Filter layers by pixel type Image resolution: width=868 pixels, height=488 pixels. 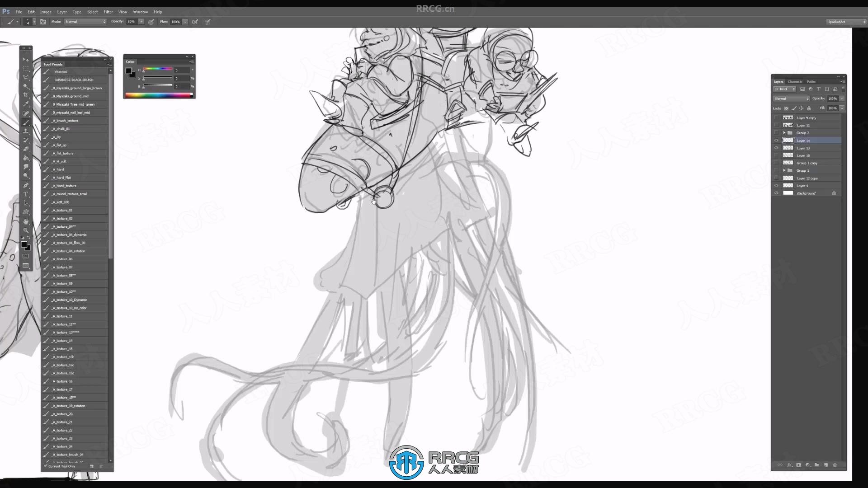coord(802,89)
